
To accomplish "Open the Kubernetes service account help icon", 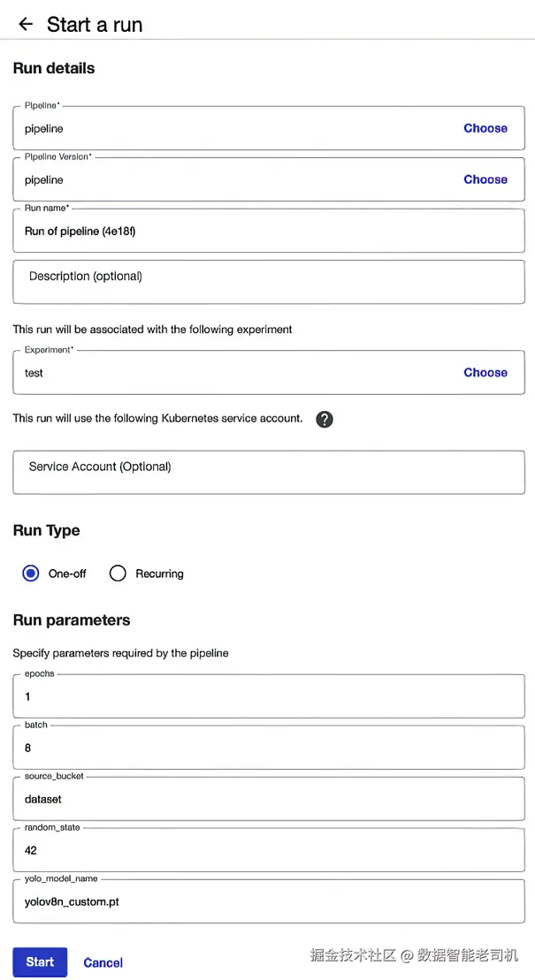I will (x=325, y=420).
